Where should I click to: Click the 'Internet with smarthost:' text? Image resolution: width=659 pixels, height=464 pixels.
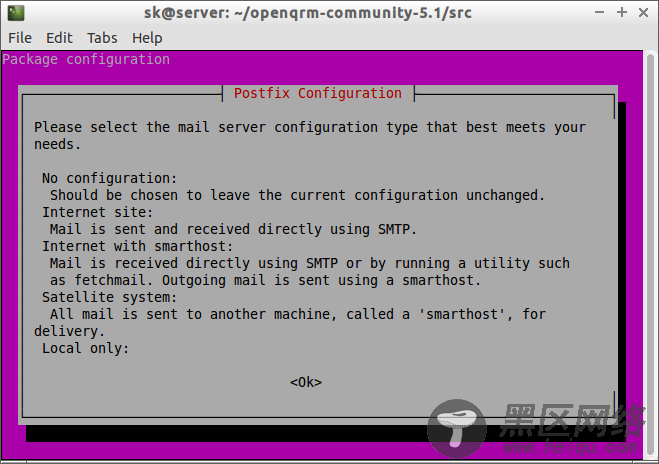pos(137,246)
